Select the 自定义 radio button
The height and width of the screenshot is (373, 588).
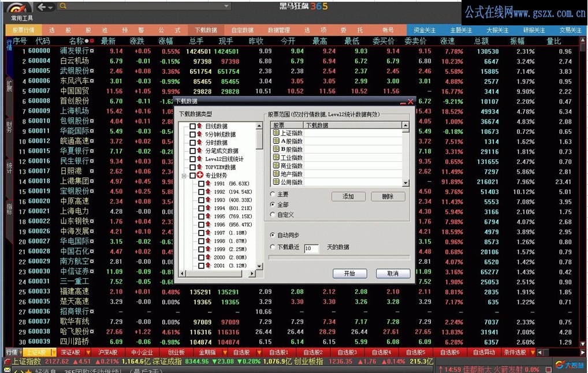click(273, 215)
